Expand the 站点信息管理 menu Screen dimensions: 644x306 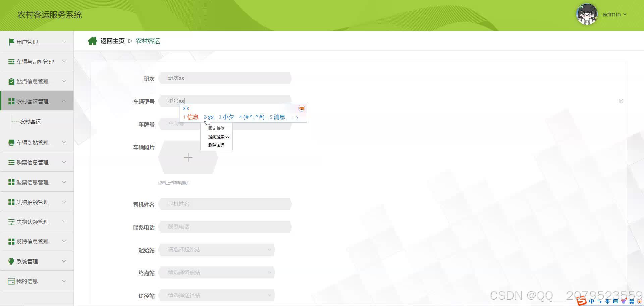point(64,81)
